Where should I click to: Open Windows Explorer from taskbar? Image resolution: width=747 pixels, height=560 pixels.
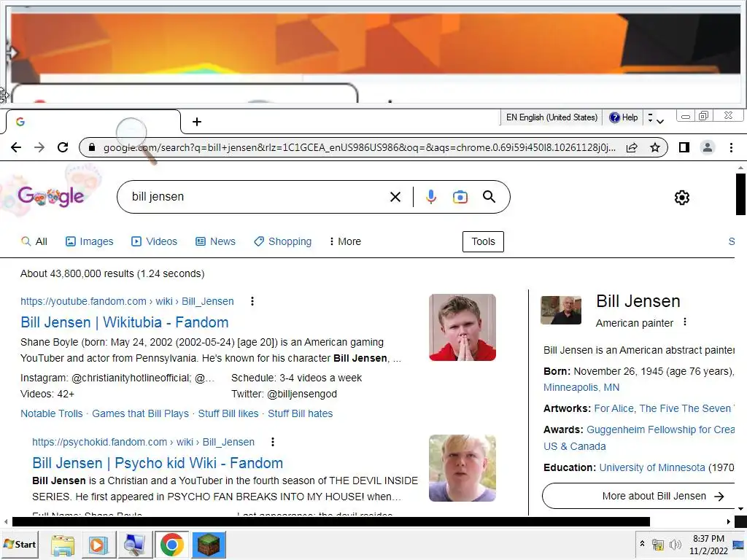tap(63, 545)
